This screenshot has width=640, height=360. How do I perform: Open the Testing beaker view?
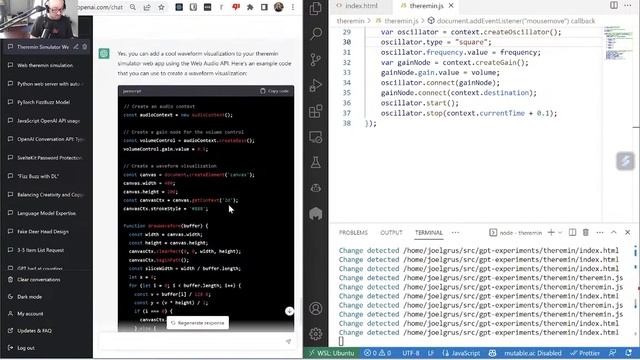click(316, 162)
